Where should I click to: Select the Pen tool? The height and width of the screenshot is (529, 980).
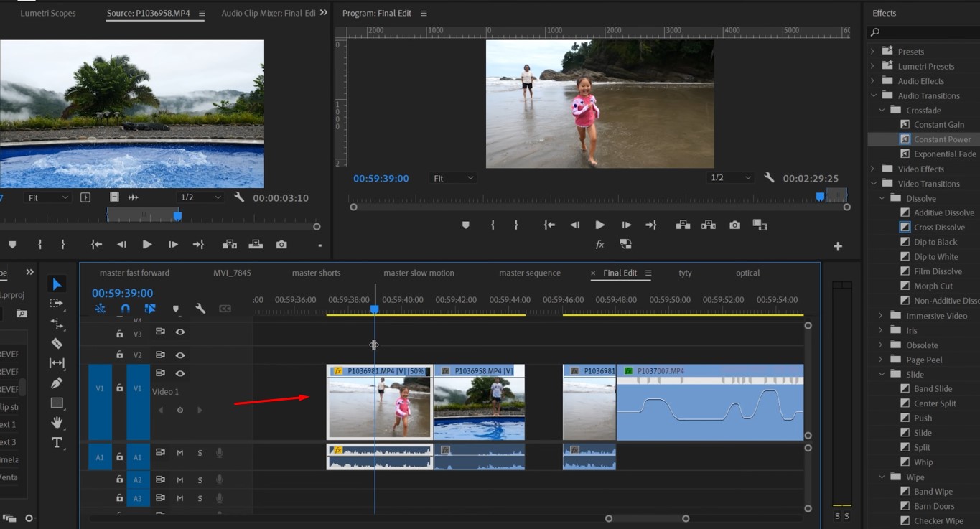pos(57,383)
